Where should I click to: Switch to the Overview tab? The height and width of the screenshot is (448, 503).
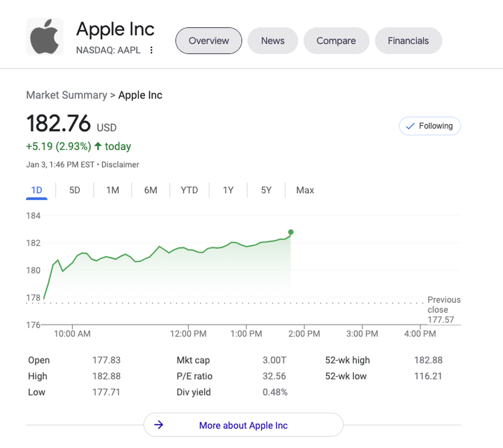pos(209,41)
